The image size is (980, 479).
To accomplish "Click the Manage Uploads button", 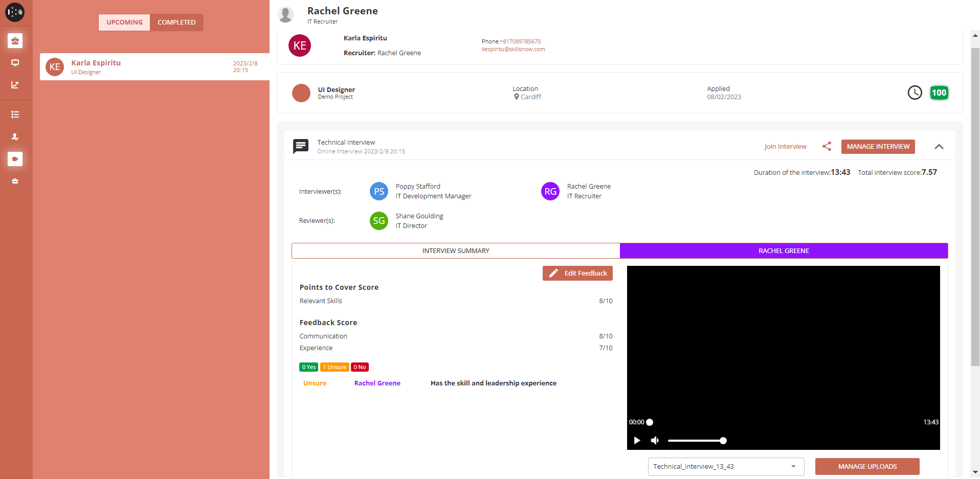I will 867,467.
